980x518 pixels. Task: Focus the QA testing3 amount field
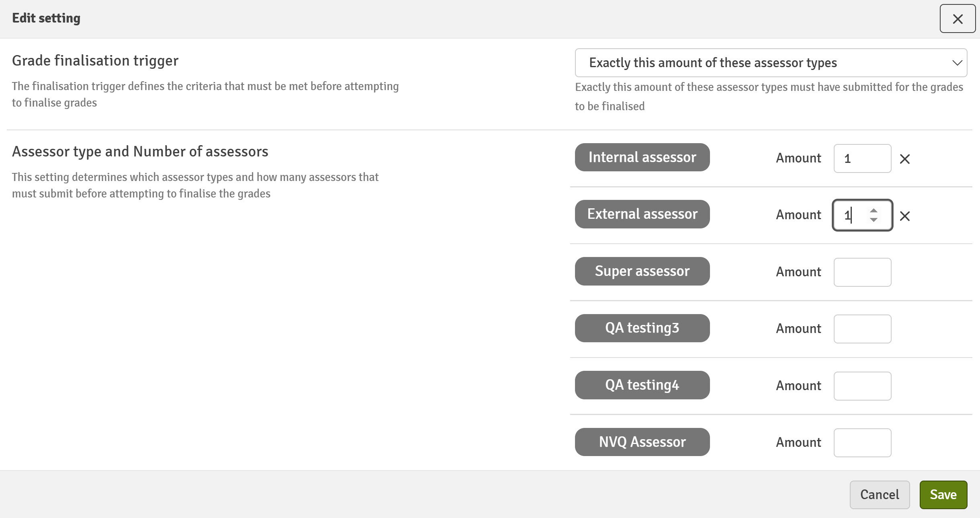(x=862, y=329)
